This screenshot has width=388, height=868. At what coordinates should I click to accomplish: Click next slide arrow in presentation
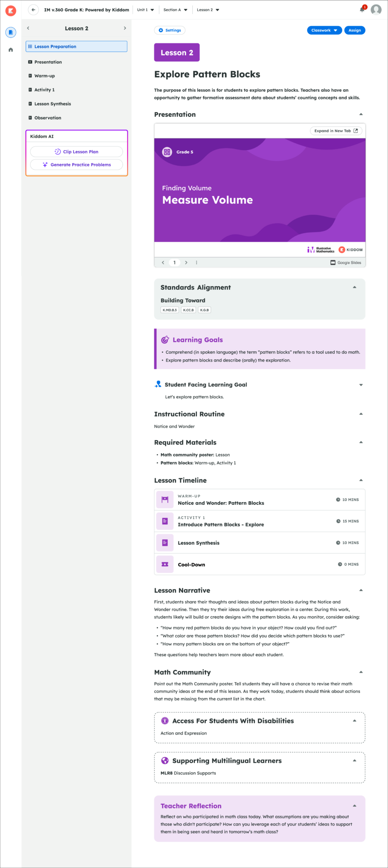point(186,262)
